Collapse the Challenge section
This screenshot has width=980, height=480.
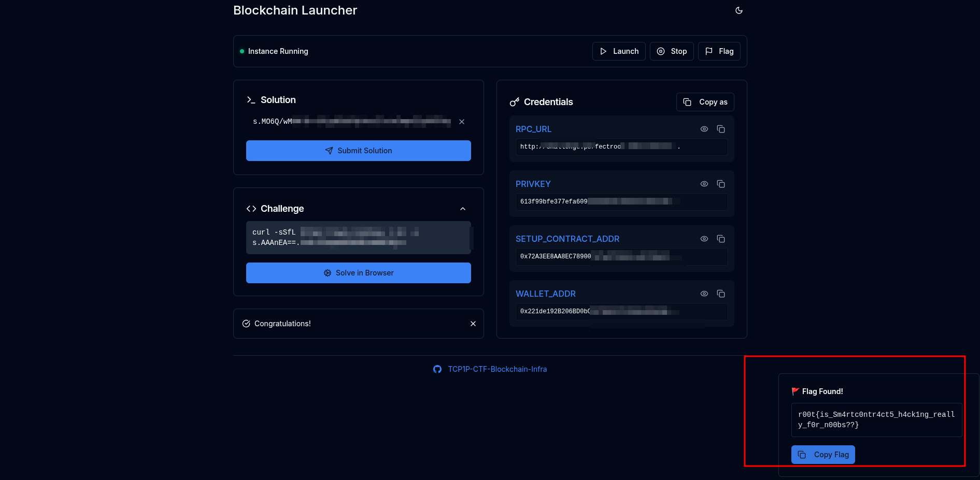click(x=463, y=209)
